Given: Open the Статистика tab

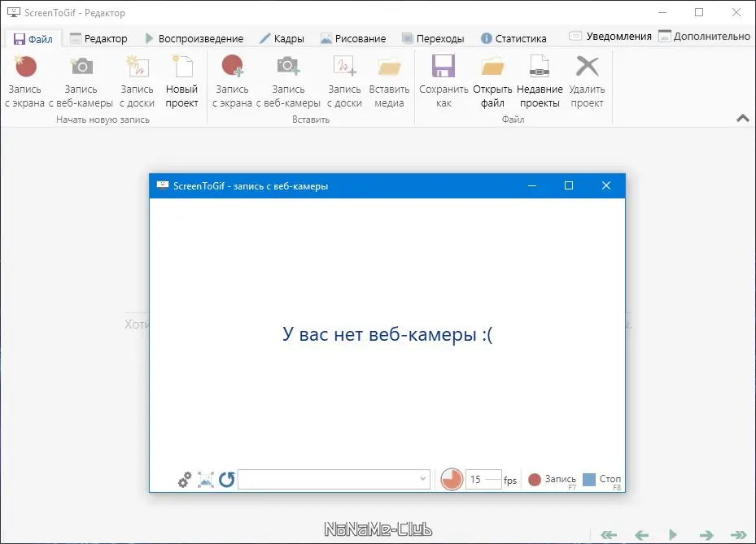Looking at the screenshot, I should [x=514, y=38].
